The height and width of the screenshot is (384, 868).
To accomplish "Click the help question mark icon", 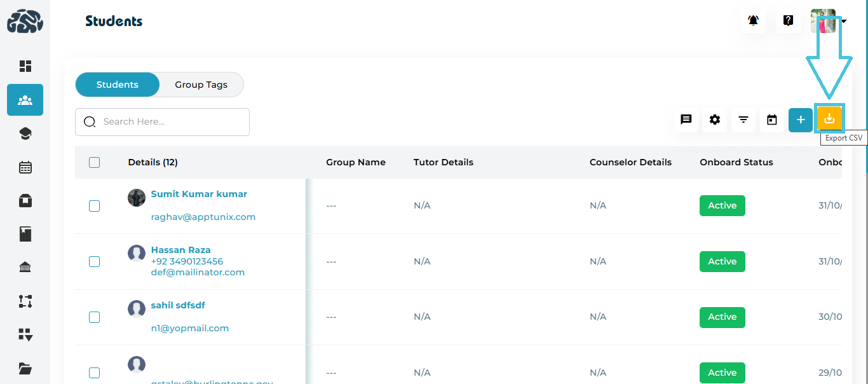I will tap(789, 21).
